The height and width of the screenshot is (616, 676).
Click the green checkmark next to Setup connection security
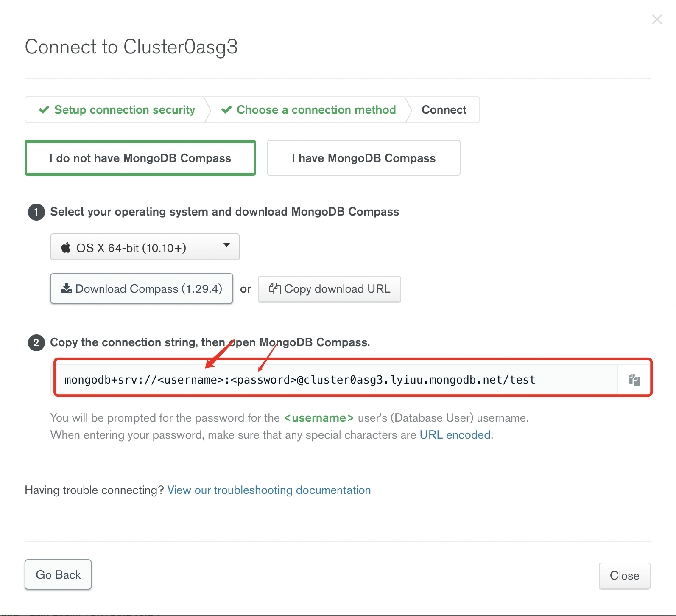(44, 110)
